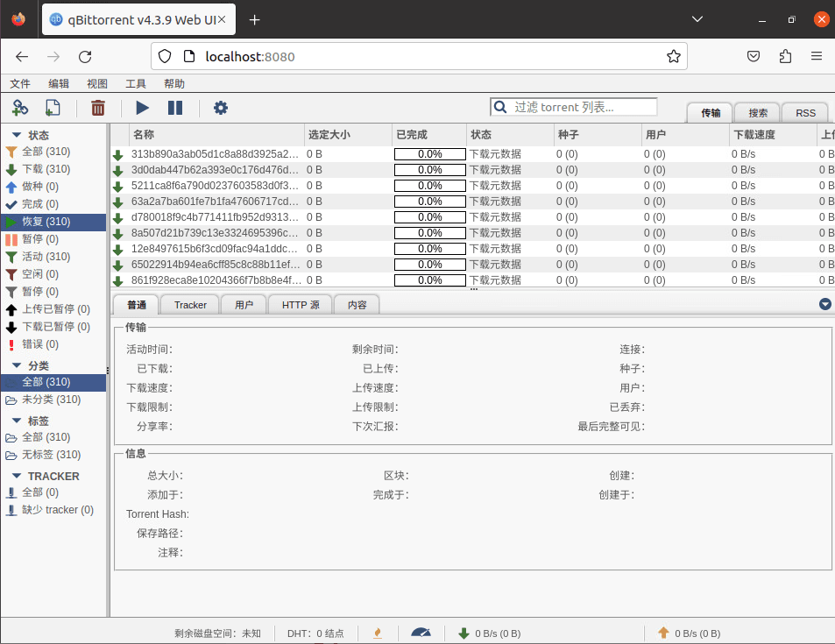Image resolution: width=835 pixels, height=644 pixels.
Task: Collapse the details panel with round arrow button
Action: tap(824, 304)
